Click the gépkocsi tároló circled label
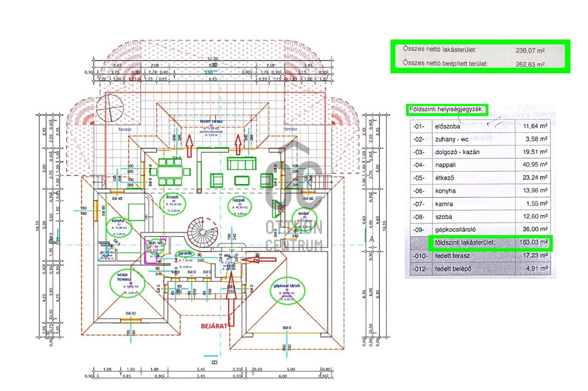The width and height of the screenshot is (588, 391). [x=287, y=290]
